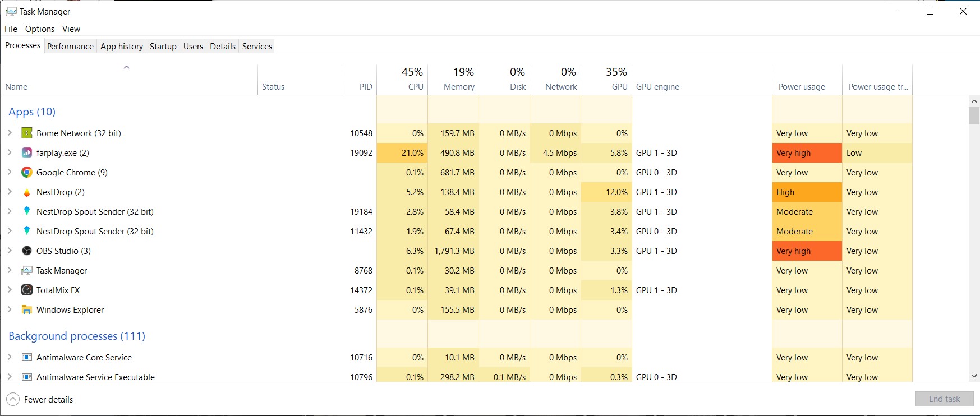Viewport: 980px width, 416px height.
Task: Click the NestDrop flame icon
Action: click(26, 192)
